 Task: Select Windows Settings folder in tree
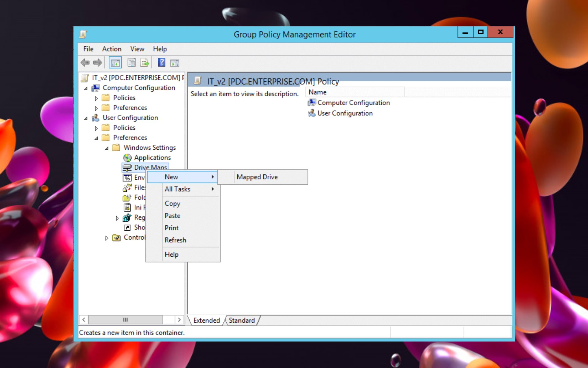[x=149, y=148]
